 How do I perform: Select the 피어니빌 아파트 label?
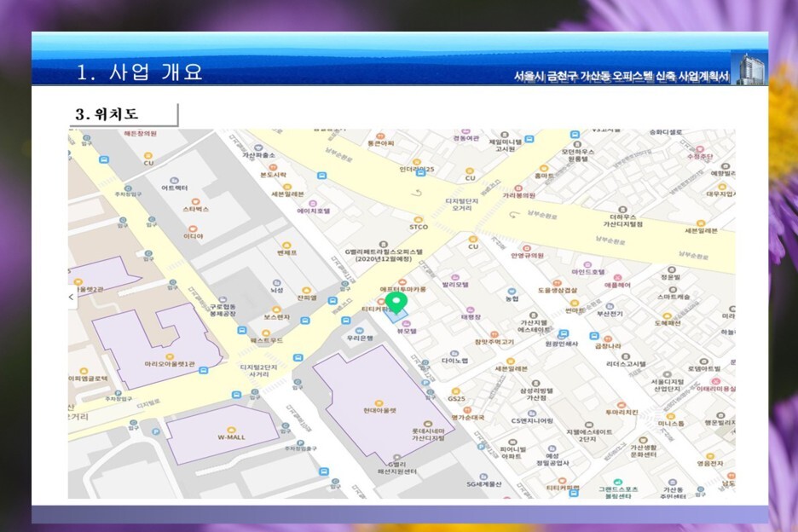[512, 453]
